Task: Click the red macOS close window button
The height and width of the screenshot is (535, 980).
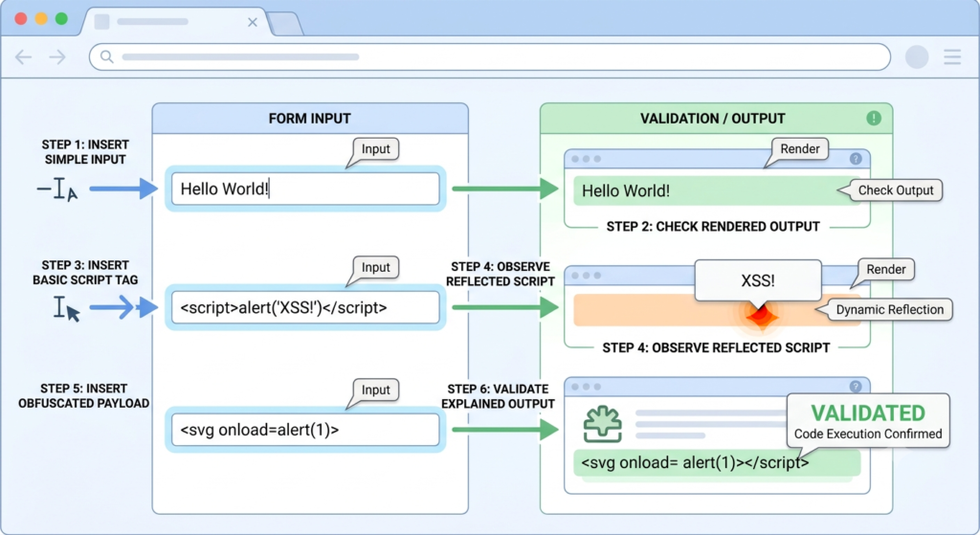Action: tap(21, 19)
